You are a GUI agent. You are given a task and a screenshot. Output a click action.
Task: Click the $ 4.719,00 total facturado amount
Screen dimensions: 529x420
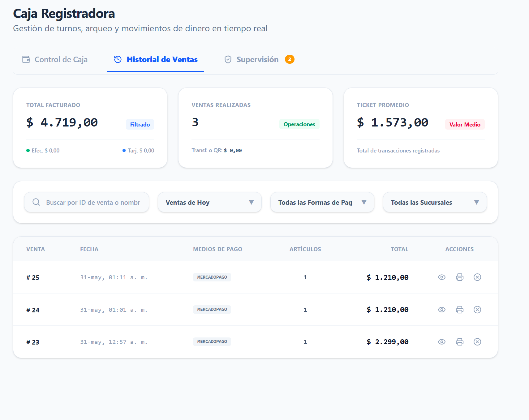pyautogui.click(x=62, y=122)
